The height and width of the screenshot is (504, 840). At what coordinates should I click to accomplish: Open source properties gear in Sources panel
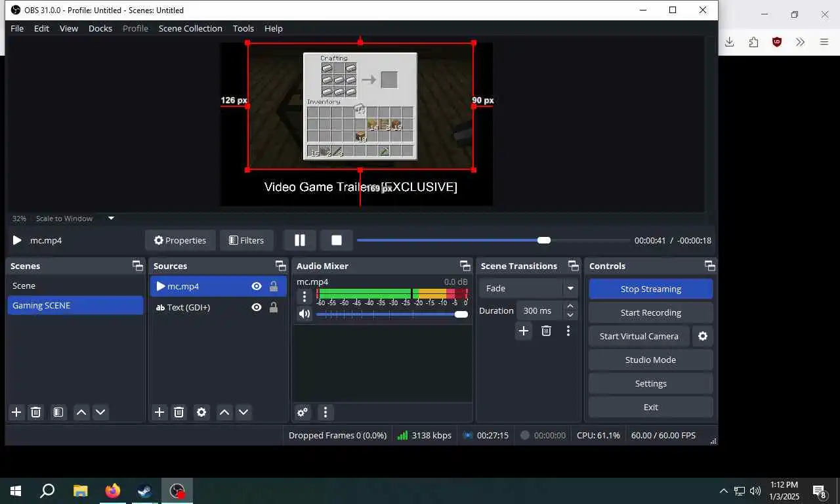pyautogui.click(x=201, y=412)
